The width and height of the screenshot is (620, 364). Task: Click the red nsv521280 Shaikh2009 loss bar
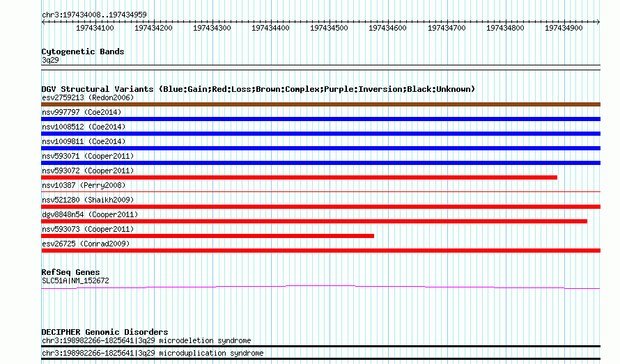pos(320,207)
